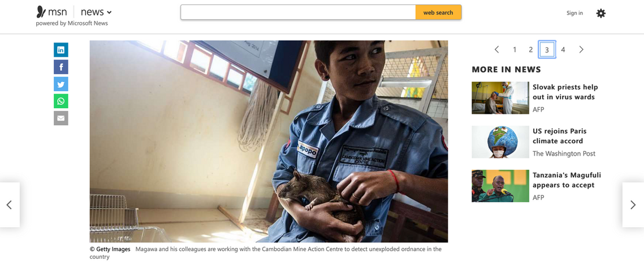Open settings gear icon
The width and height of the screenshot is (644, 273).
pos(601,13)
